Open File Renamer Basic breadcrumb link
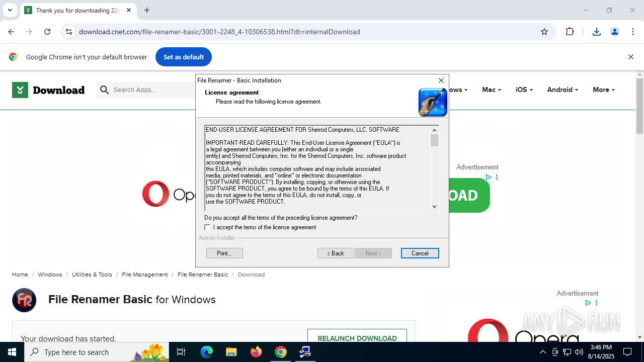Screen dimensions: 644x362 click(203, 275)
